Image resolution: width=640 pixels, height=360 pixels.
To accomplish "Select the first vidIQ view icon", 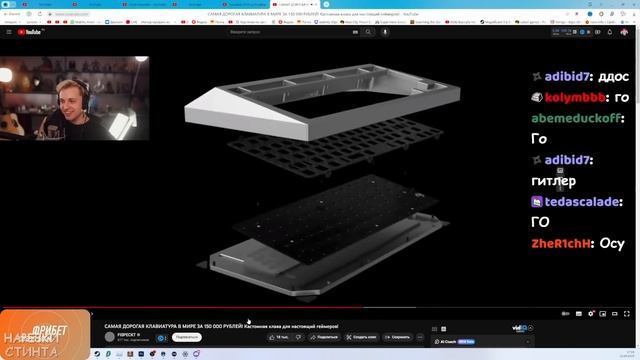I will click(x=434, y=329).
